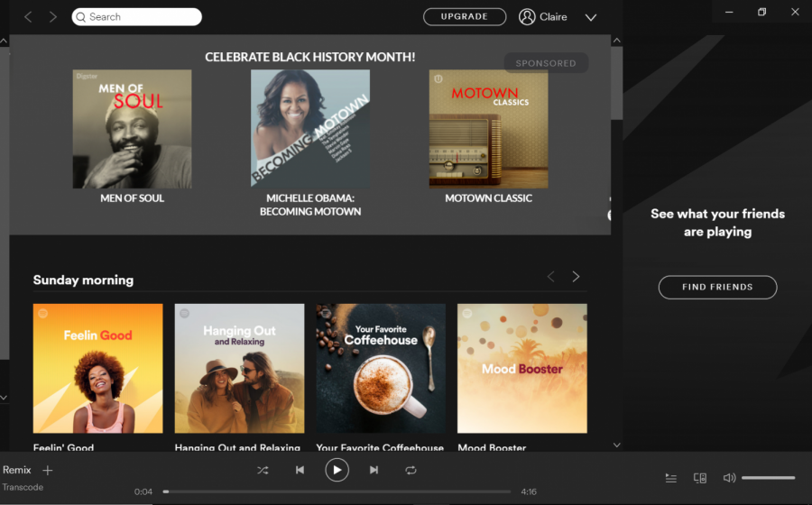
Task: Click the Feelin' Good title text
Action: coord(64,447)
